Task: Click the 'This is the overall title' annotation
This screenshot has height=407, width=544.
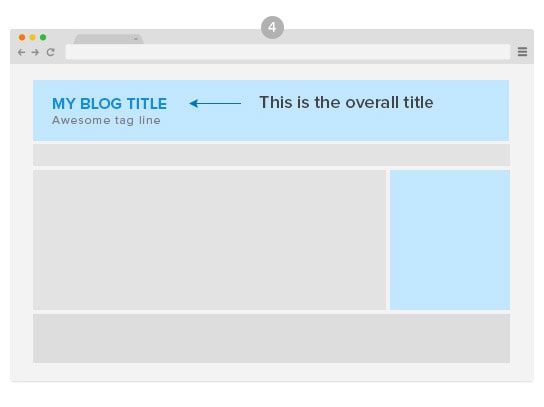Action: [346, 102]
